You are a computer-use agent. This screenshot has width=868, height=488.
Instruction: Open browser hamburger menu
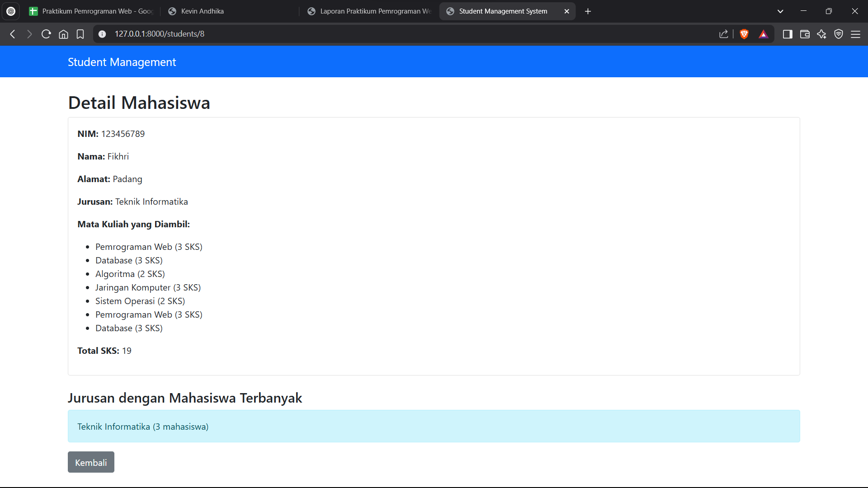tap(856, 34)
